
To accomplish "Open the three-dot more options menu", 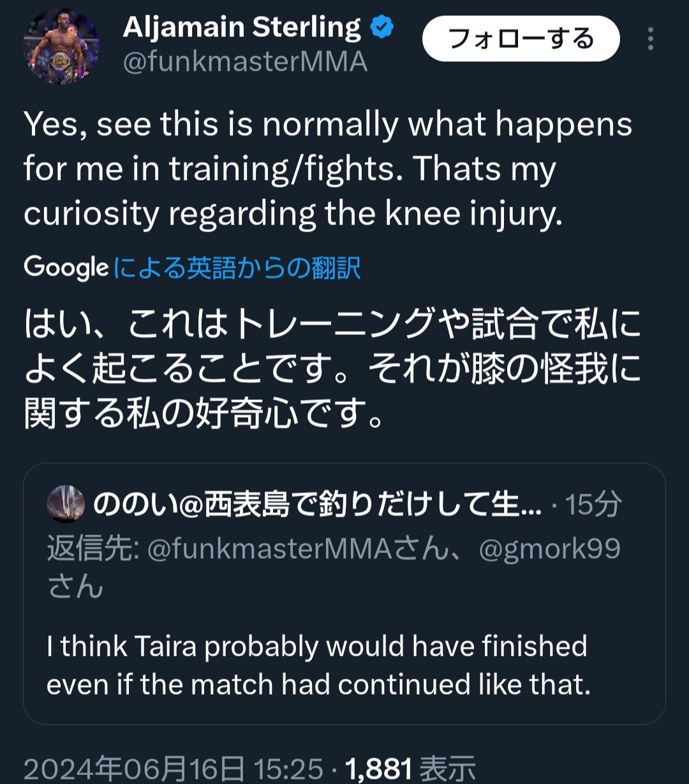I will click(x=650, y=39).
